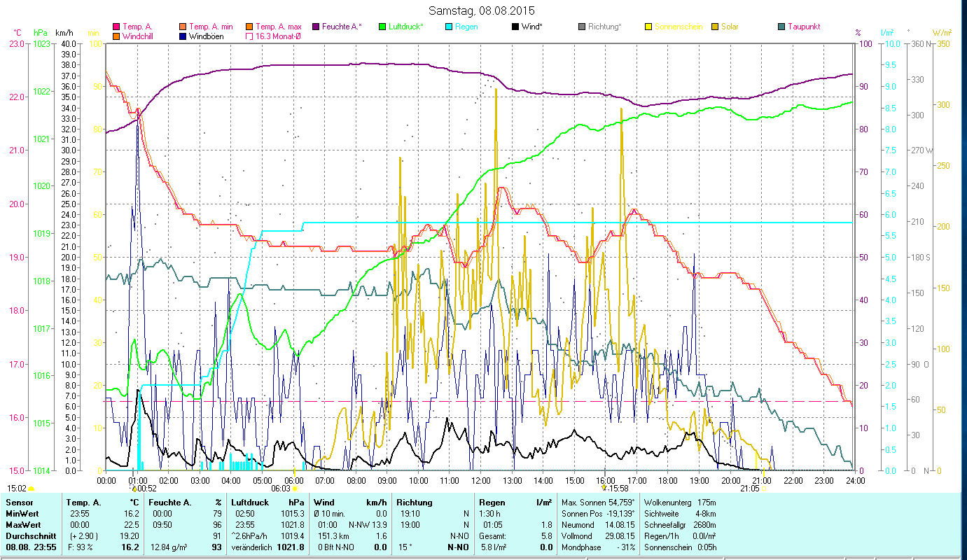967x560 pixels.
Task: Click the Luftdruck column header in the table
Action: click(250, 502)
